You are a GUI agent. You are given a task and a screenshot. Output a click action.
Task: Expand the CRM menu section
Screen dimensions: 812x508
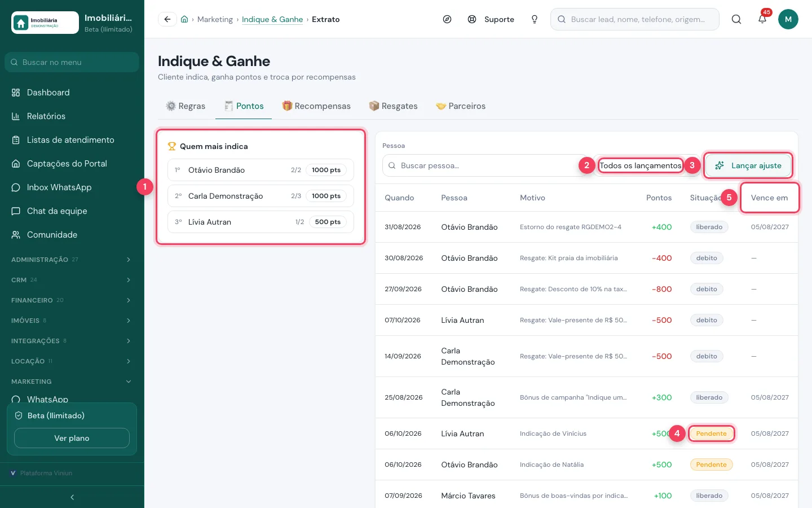72,280
